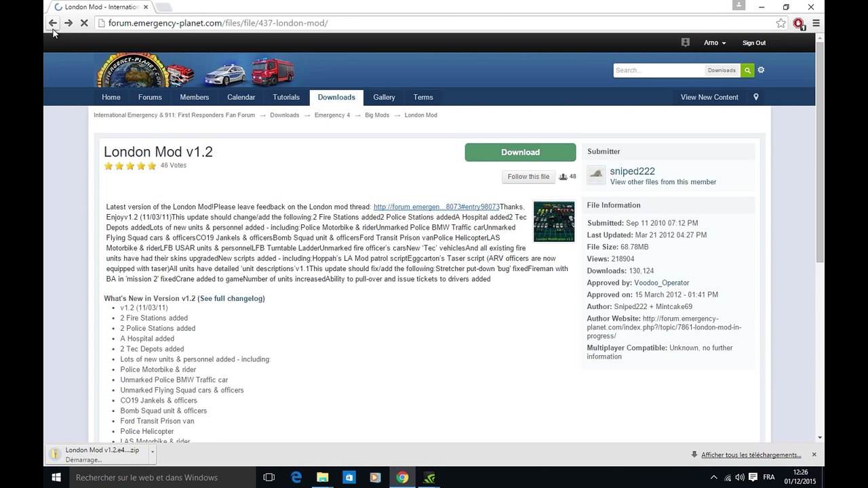Rate the file one star
Viewport: 868px width, 488px height.
(x=108, y=166)
